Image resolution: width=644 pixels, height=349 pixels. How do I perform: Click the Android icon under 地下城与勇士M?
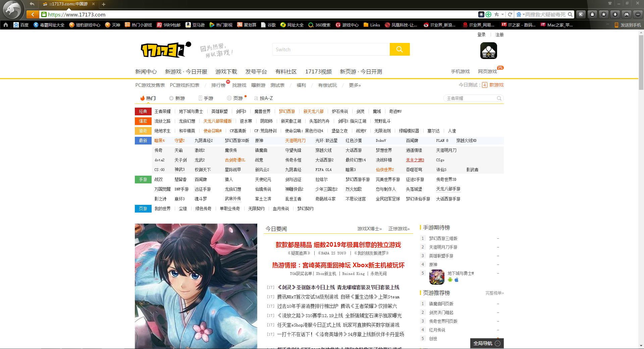click(x=450, y=280)
